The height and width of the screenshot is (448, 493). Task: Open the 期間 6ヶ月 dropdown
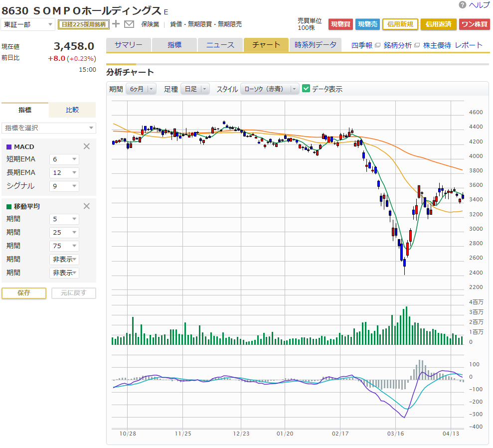pyautogui.click(x=141, y=89)
